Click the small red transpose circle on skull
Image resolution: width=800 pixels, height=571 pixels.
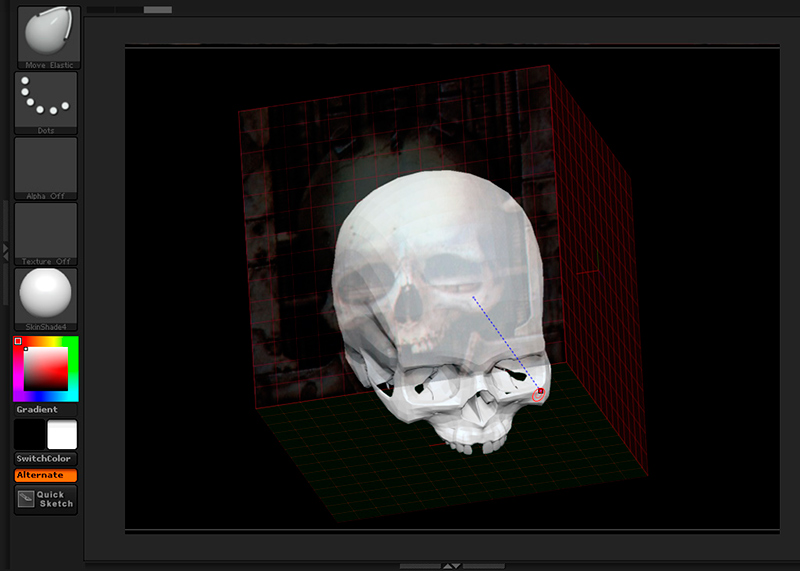point(539,395)
